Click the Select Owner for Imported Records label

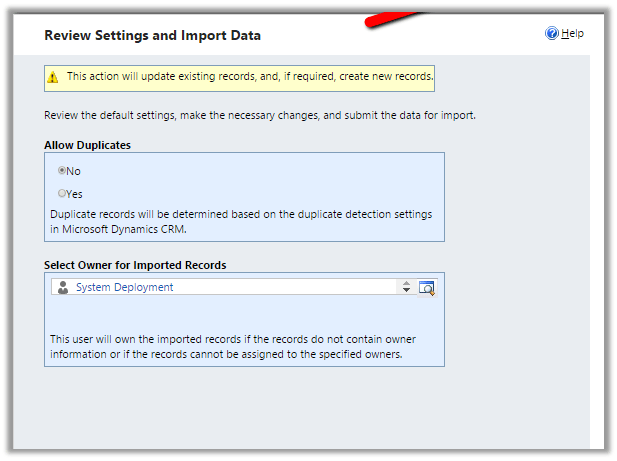point(135,265)
